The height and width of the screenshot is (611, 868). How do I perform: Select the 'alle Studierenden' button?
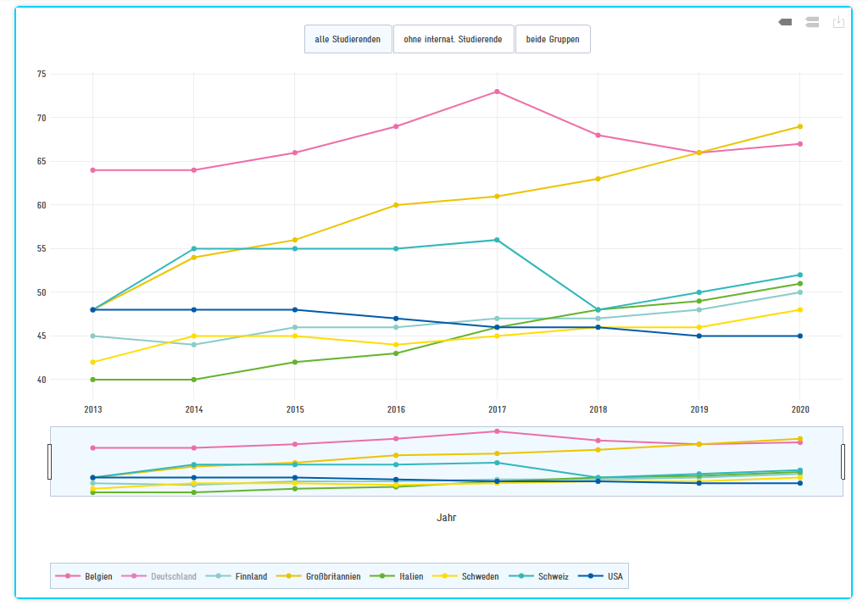point(348,39)
